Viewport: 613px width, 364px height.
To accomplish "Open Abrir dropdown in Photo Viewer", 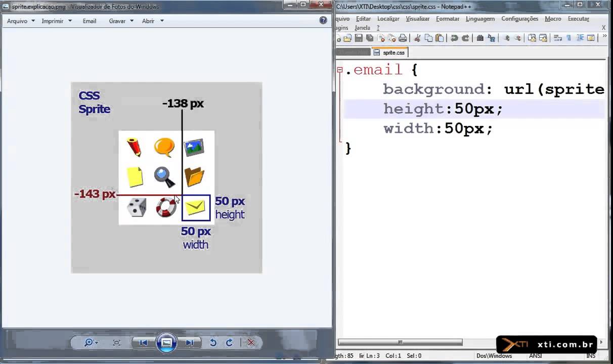I will click(x=153, y=21).
